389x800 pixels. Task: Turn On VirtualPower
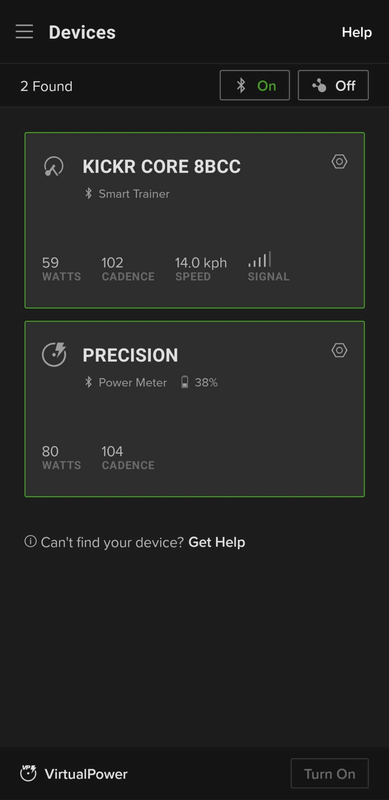tap(330, 773)
